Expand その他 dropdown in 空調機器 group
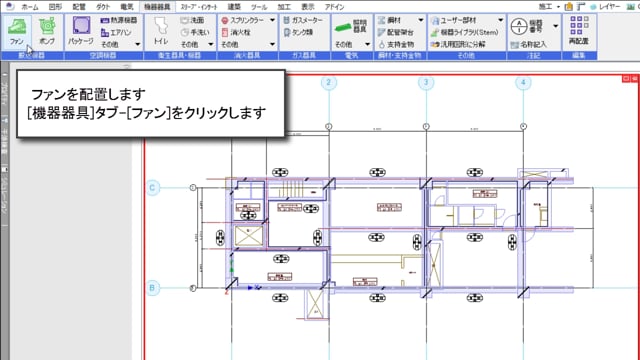The width and height of the screenshot is (640, 360). click(x=138, y=44)
